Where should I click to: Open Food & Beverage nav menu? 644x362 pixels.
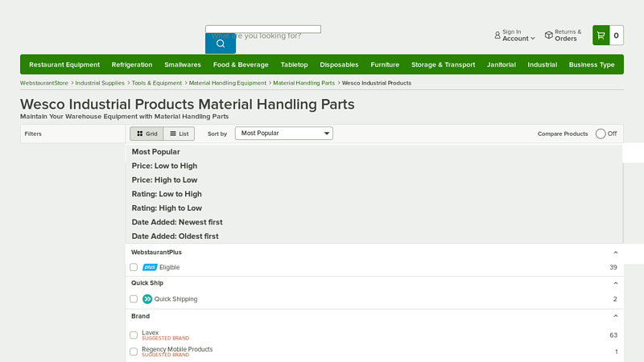tap(241, 65)
